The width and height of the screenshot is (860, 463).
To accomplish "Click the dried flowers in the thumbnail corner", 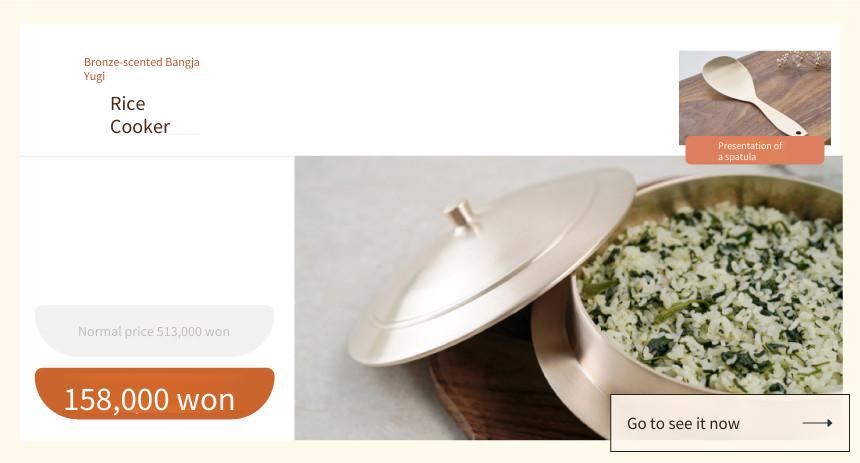I will pyautogui.click(x=805, y=59).
